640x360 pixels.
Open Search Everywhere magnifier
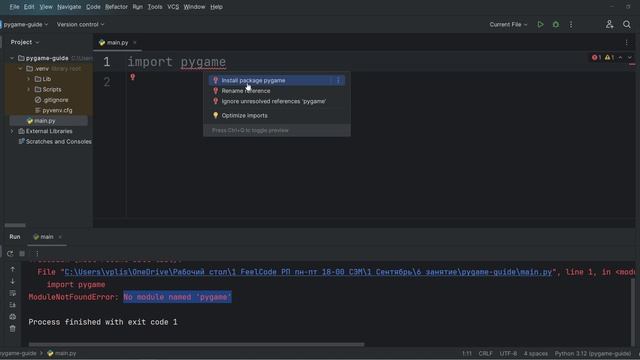tap(627, 24)
